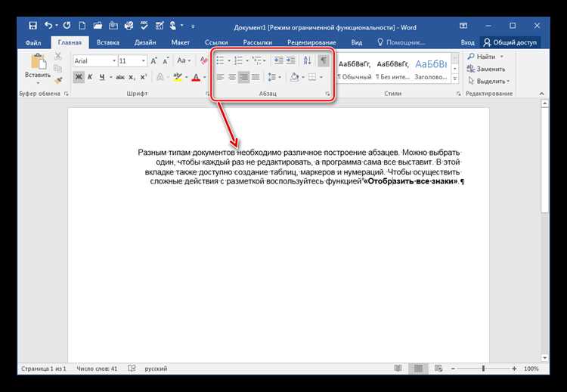The width and height of the screenshot is (567, 392).
Task: Toggle the show all marks pilcrow button
Action: (x=324, y=60)
